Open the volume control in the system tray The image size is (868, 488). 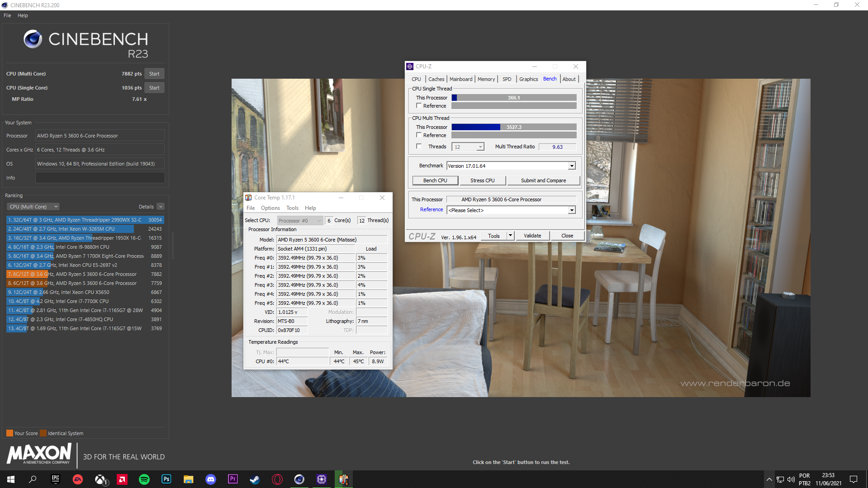pos(791,479)
